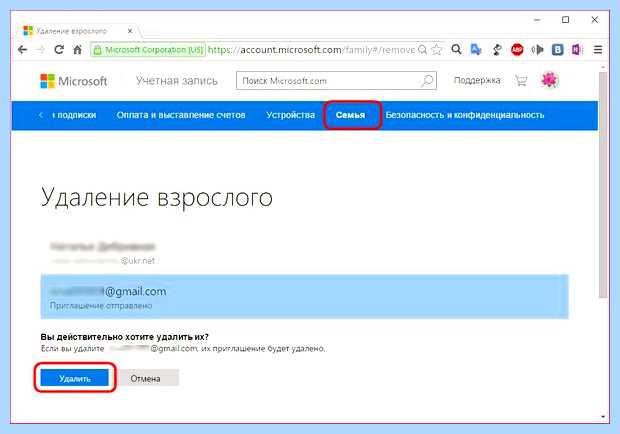Image resolution: width=620 pixels, height=434 pixels.
Task: Click the red Adblock extension icon
Action: [517, 49]
